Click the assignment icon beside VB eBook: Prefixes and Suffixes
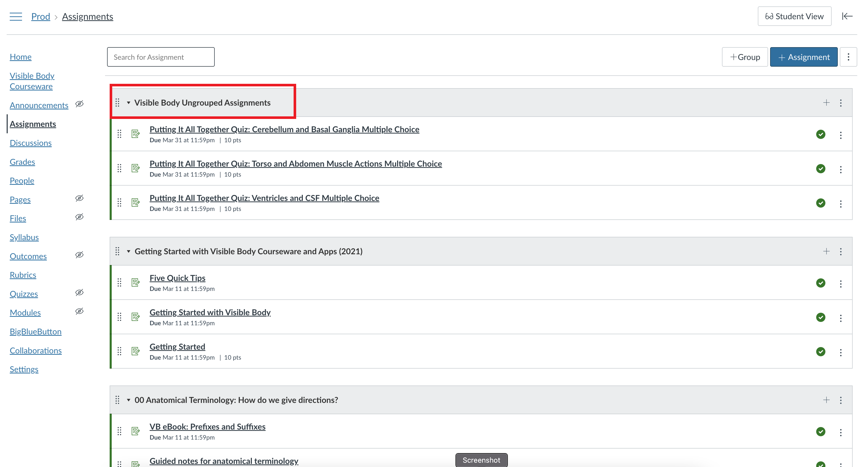Image resolution: width=868 pixels, height=467 pixels. [x=136, y=431]
